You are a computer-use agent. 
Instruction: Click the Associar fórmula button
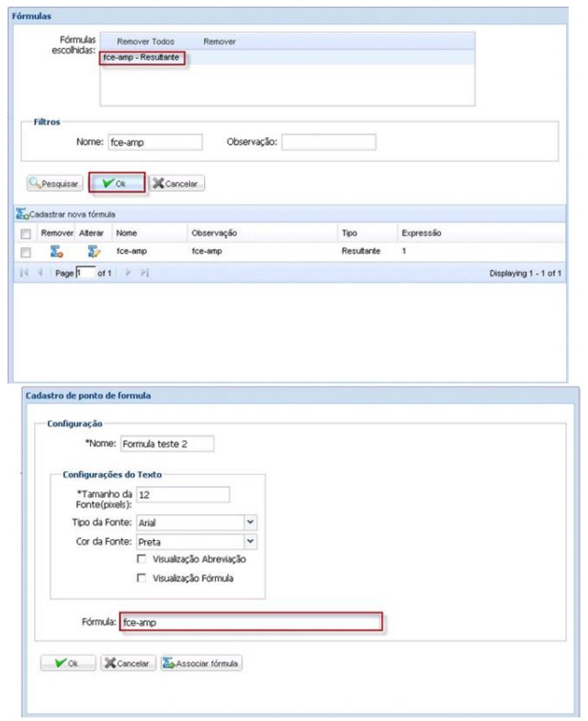(x=201, y=663)
